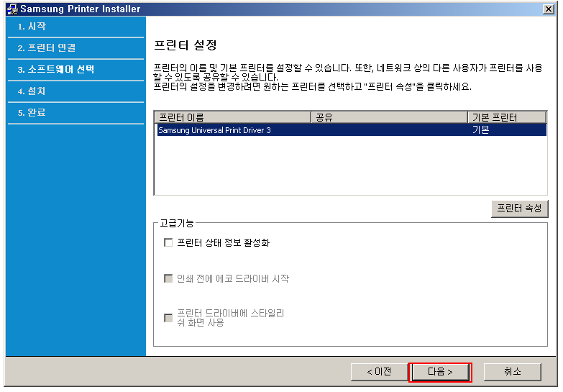Select step 1. 시작 in sidebar

coord(32,26)
